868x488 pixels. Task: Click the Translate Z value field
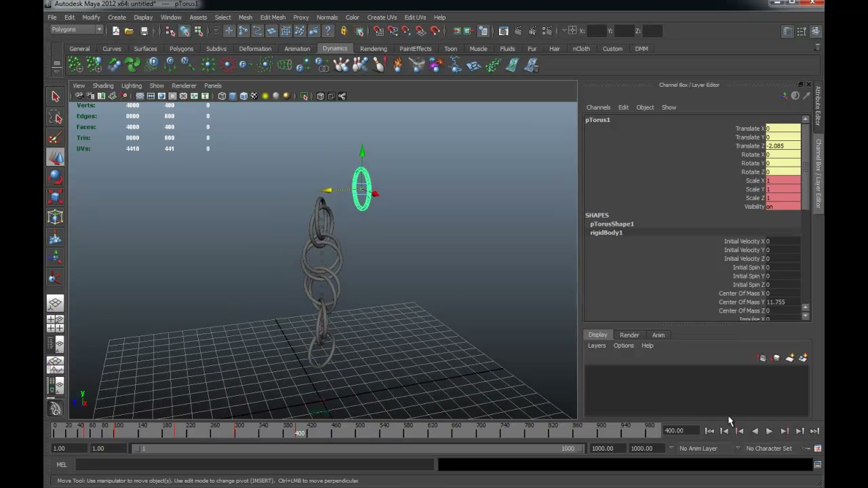(x=783, y=146)
